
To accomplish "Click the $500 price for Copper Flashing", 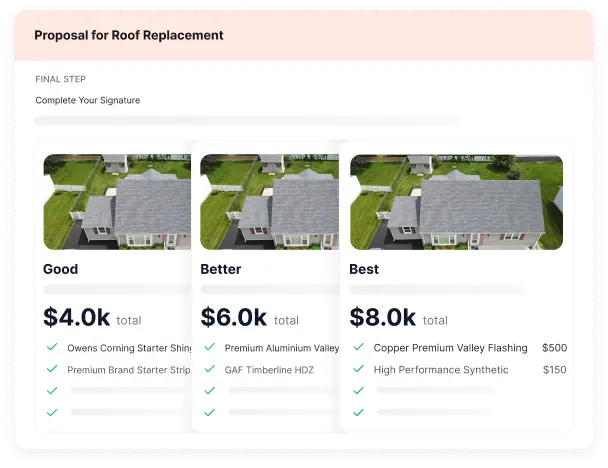I will [x=554, y=348].
